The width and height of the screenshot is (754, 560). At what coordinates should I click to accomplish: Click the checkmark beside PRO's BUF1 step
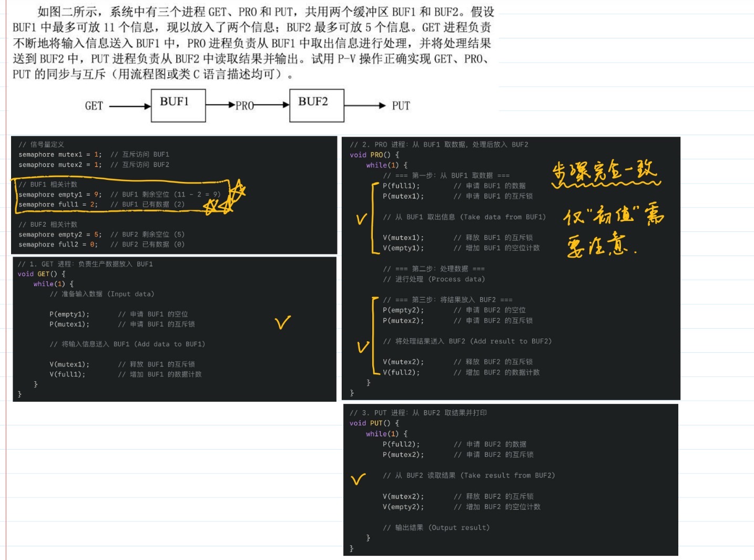(x=361, y=218)
